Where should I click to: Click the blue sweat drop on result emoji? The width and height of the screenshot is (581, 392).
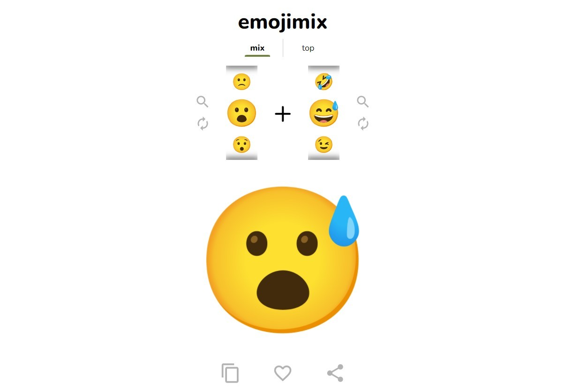pyautogui.click(x=344, y=221)
